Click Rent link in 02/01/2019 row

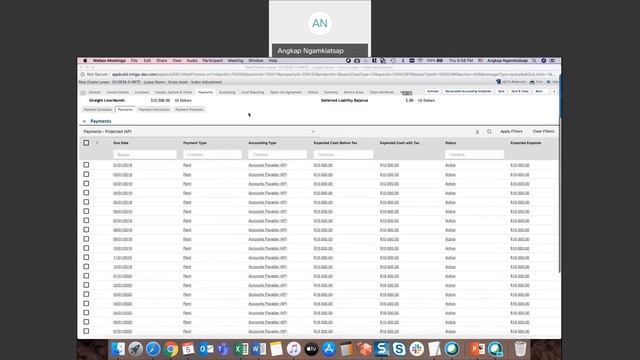click(187, 175)
